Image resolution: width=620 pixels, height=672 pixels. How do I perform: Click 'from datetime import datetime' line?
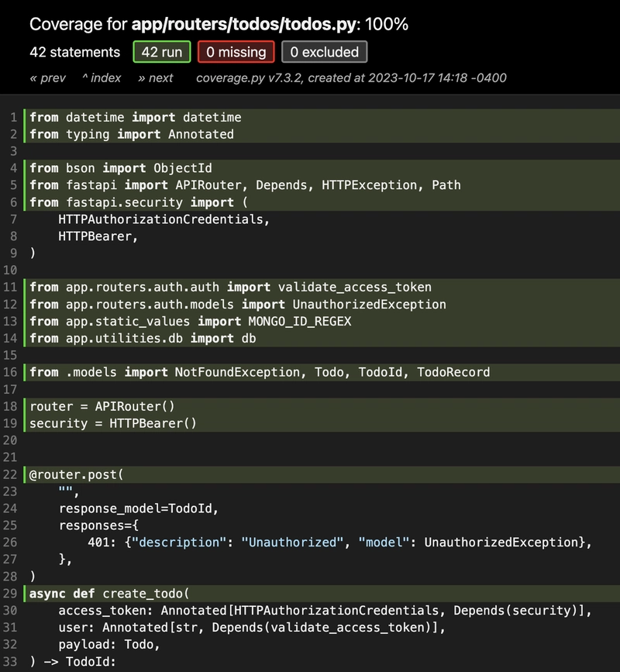(136, 118)
